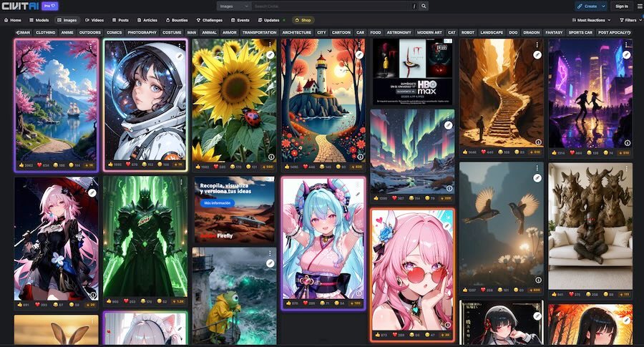The height and width of the screenshot is (347, 644).
Task: Click Más información in Firefly ad
Action: [217, 203]
